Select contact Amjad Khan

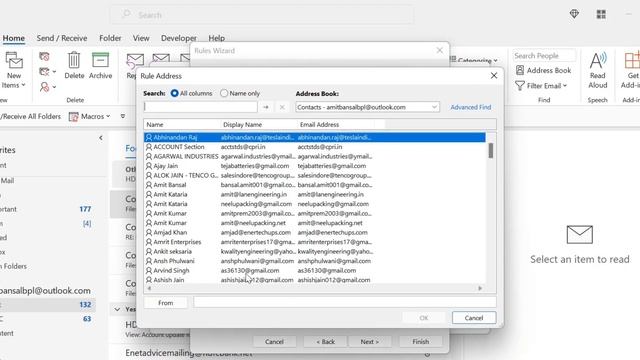(315, 233)
